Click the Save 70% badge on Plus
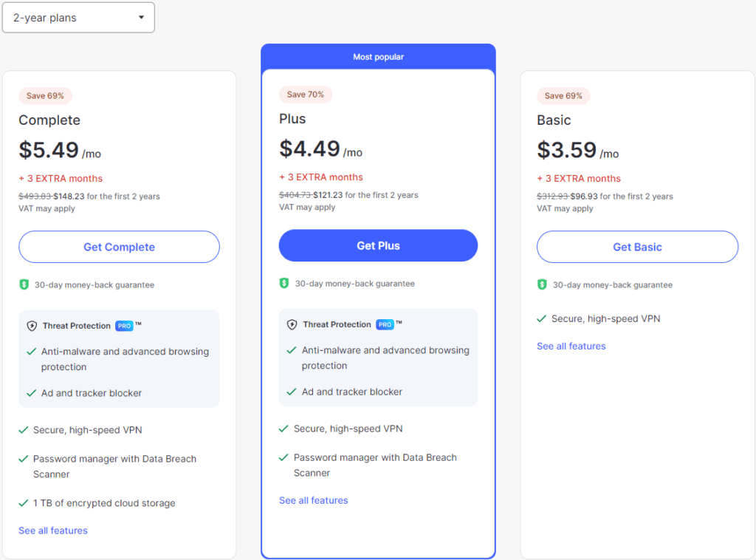Image resolution: width=756 pixels, height=560 pixels. coord(305,95)
